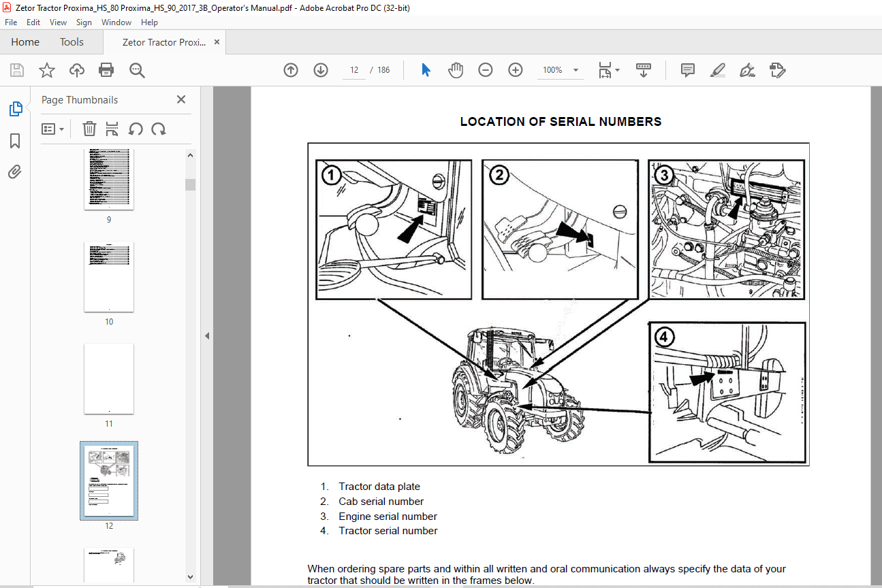This screenshot has height=588, width=882.
Task: Click the read mode scrolling icon
Action: pos(644,70)
